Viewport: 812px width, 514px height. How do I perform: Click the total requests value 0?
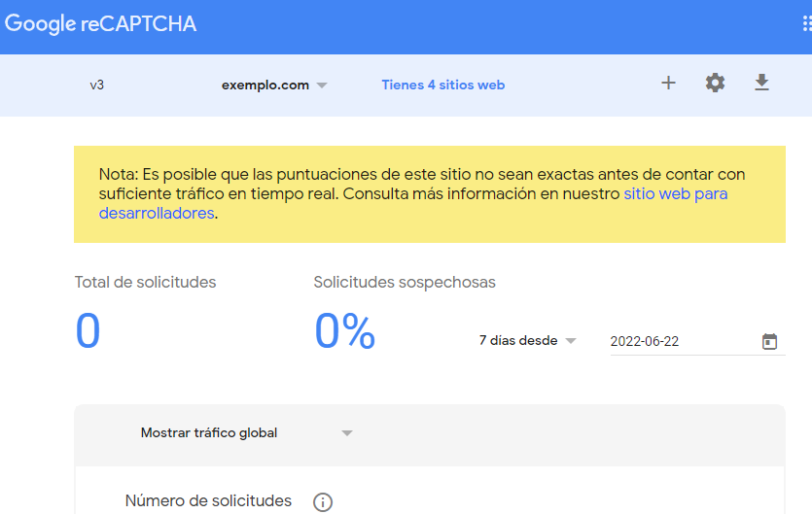pos(88,330)
